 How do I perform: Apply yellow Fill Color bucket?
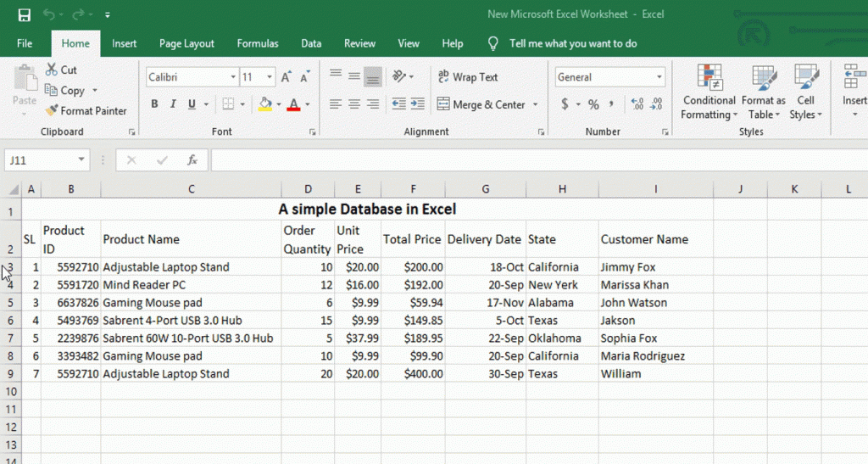[265, 104]
